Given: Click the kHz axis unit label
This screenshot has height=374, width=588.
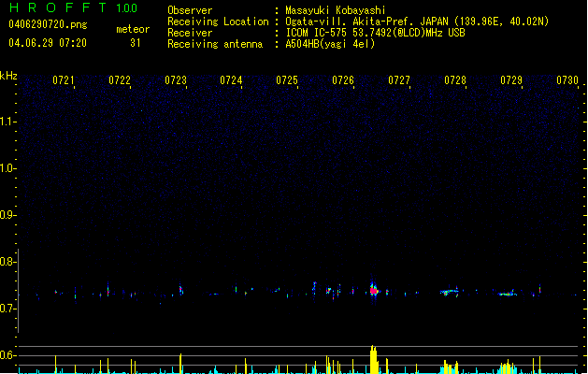Looking at the screenshot, I should (x=8, y=76).
